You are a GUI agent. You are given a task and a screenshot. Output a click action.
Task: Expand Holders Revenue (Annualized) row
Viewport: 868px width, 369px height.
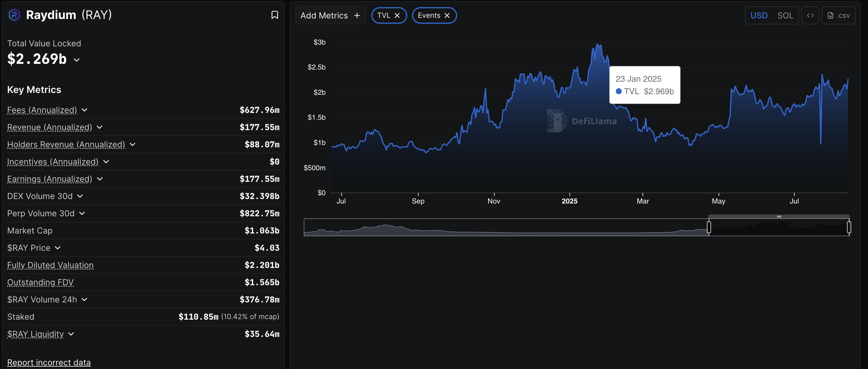click(x=133, y=145)
